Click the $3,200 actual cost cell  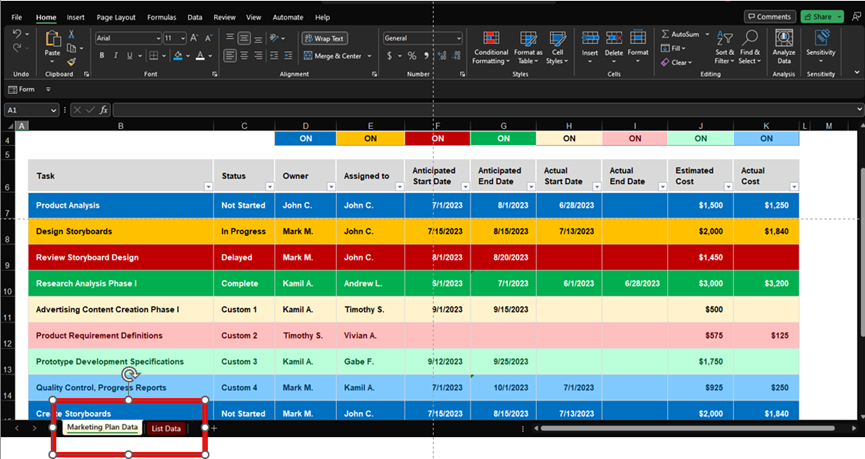pyautogui.click(x=766, y=283)
